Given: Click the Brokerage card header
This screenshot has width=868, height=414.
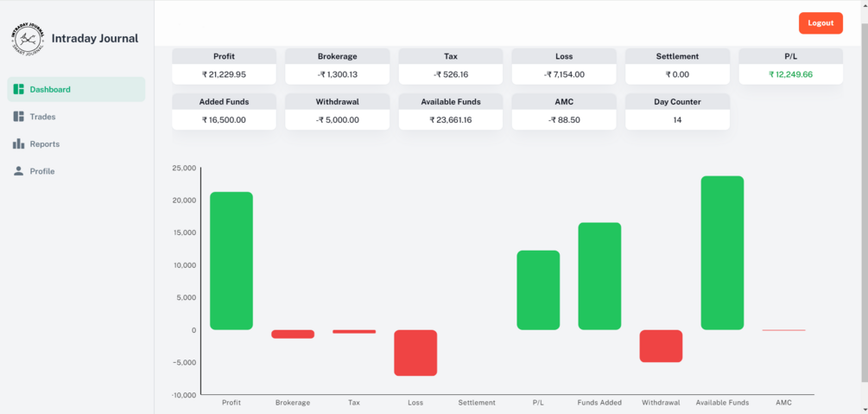Looking at the screenshot, I should 337,56.
